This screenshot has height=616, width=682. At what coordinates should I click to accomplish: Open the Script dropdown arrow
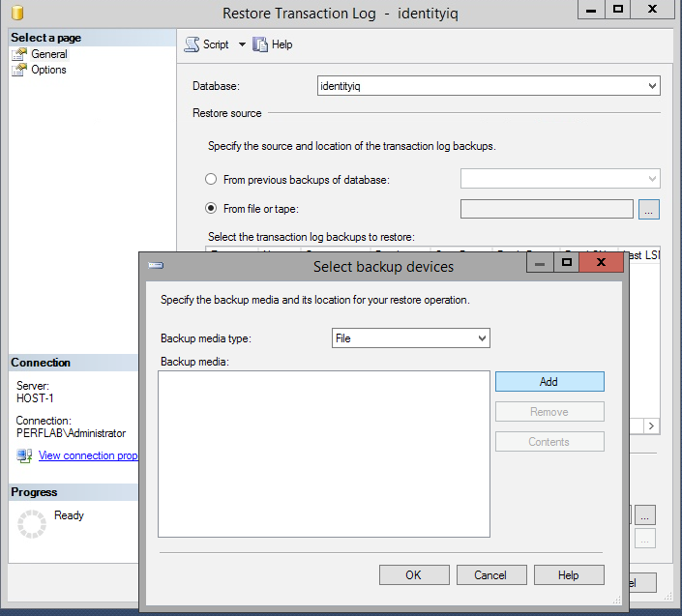[x=242, y=44]
